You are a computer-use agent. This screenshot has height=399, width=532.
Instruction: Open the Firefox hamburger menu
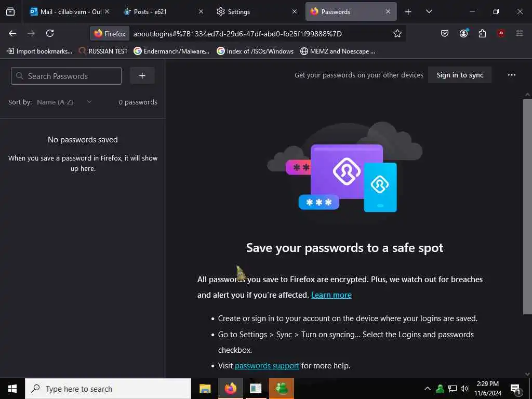click(520, 33)
